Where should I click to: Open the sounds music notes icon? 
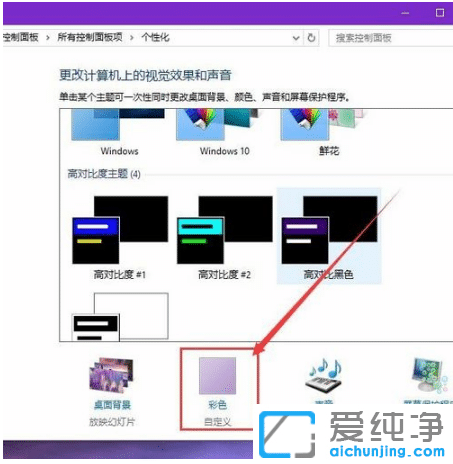tap(323, 377)
